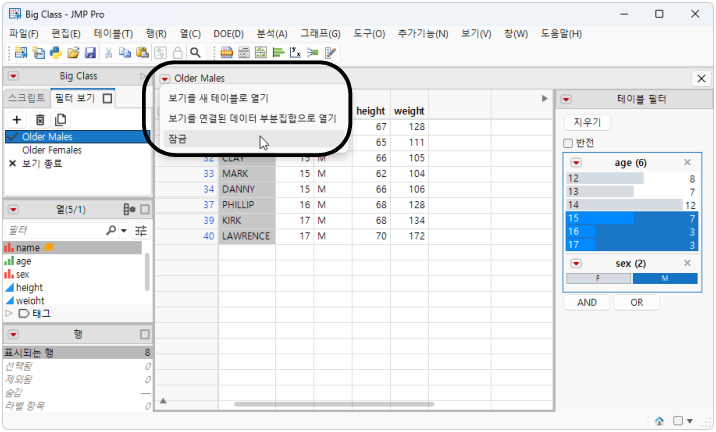The width and height of the screenshot is (716, 432).
Task: Click the green branching node toolbar icon
Action: pyautogui.click(x=313, y=53)
